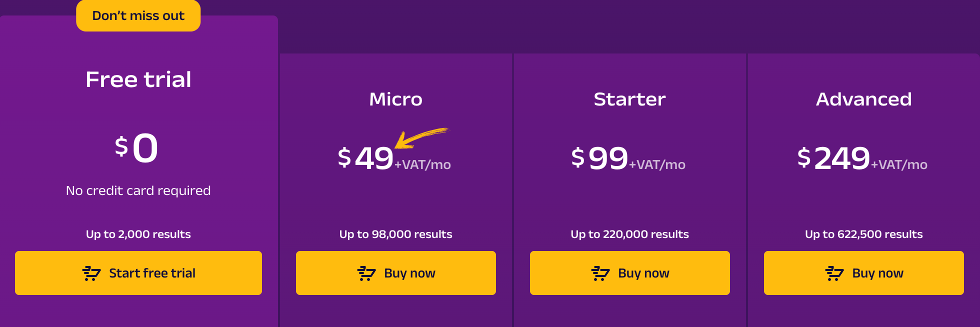
Task: Click the cart icon on Start free trial
Action: 91,273
